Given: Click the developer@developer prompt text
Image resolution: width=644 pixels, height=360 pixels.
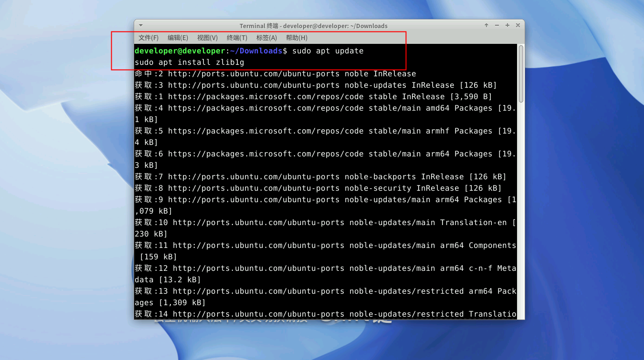Looking at the screenshot, I should click(x=180, y=51).
